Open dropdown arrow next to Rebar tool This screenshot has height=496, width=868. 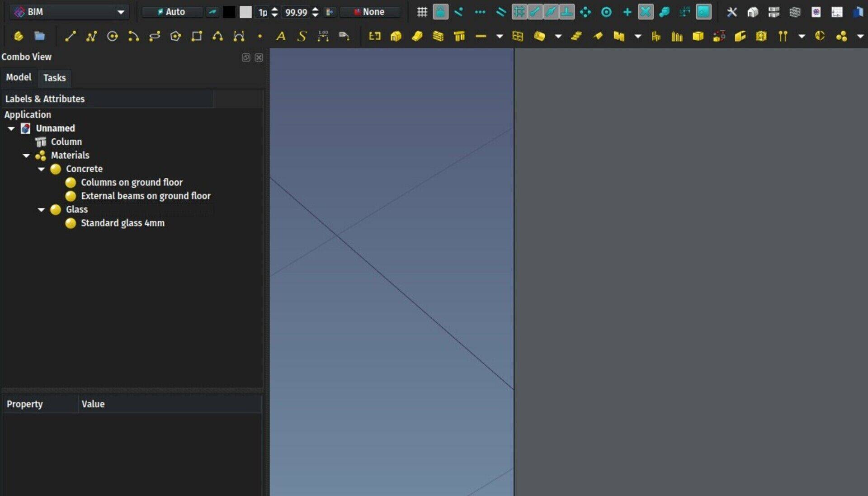(x=802, y=36)
